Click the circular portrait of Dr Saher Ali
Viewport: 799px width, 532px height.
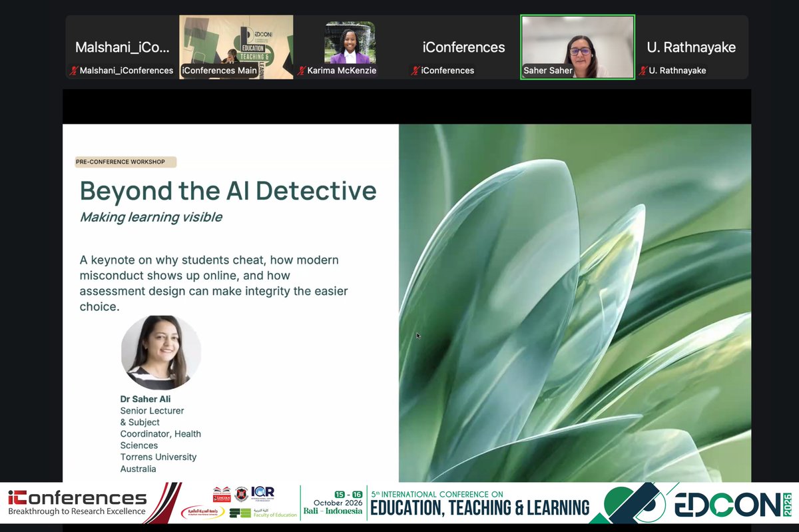point(160,353)
